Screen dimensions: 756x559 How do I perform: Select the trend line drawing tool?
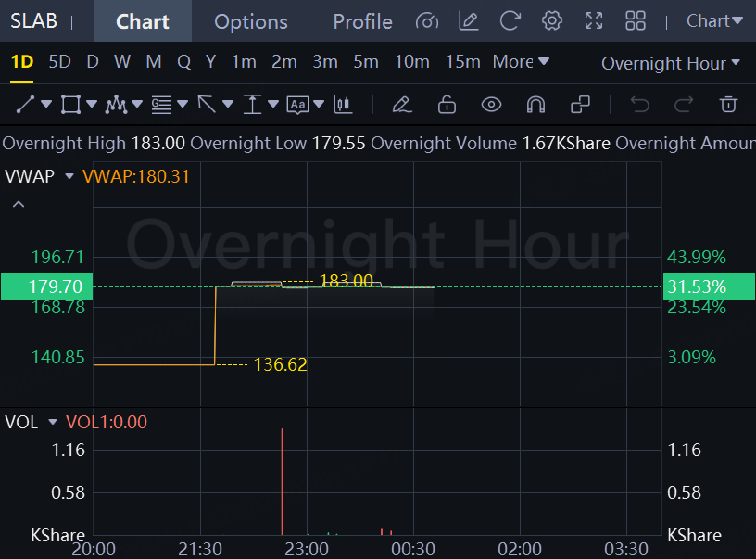click(25, 104)
